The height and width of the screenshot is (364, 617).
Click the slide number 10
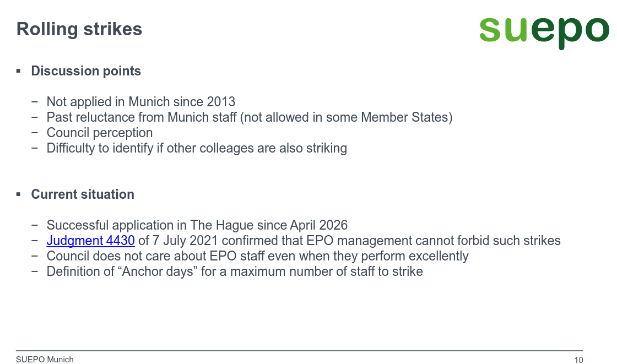pos(578,360)
